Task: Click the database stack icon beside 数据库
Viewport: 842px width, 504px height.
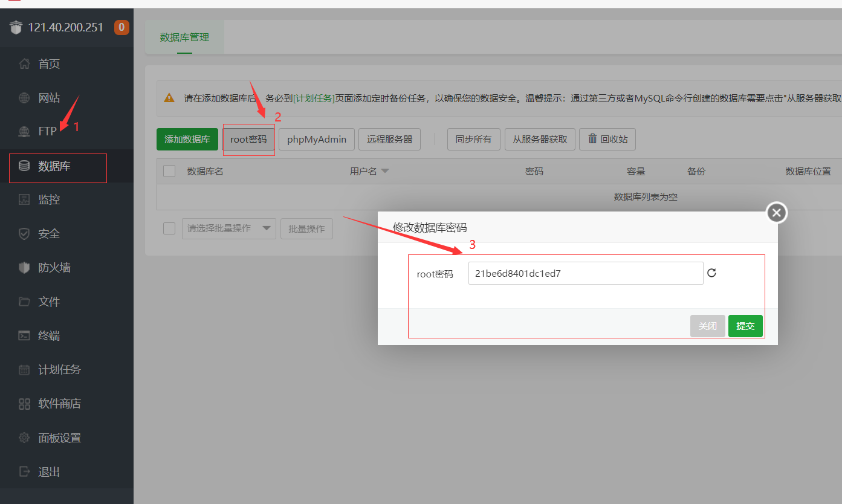Action: coord(24,166)
